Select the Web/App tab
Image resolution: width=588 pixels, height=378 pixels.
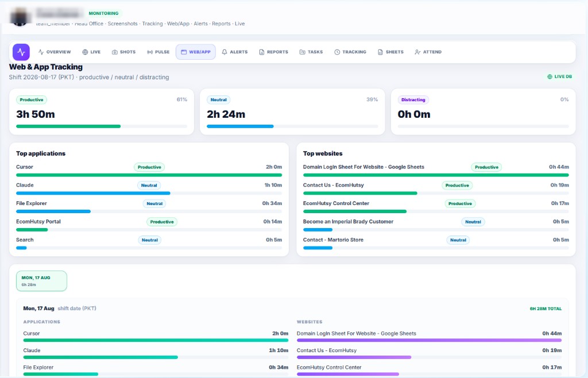(x=196, y=52)
